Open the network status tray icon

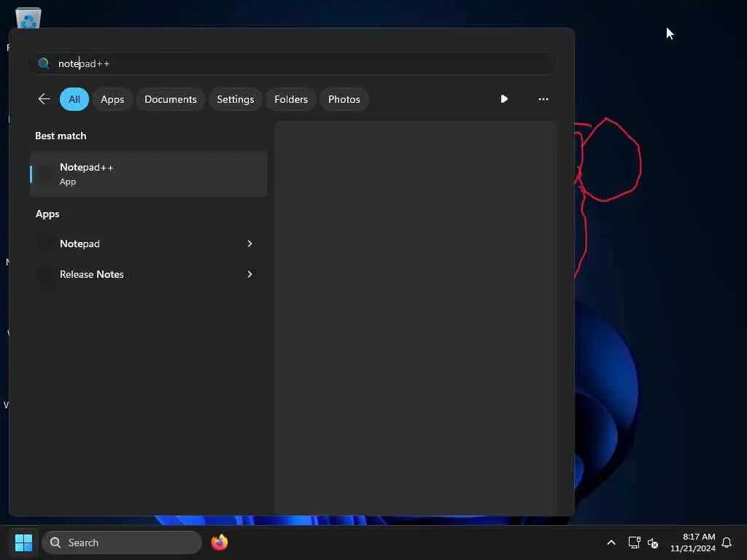(x=634, y=542)
